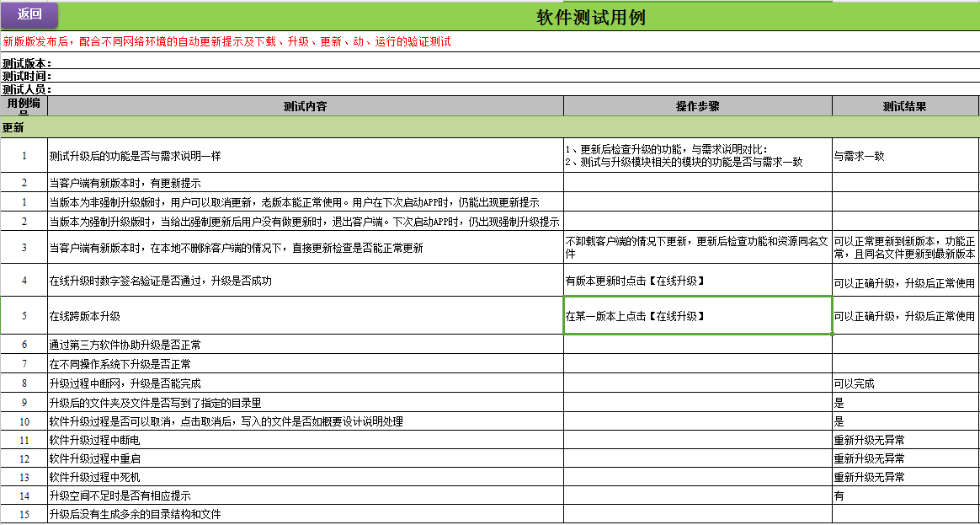Select result cell 可以完成
Screen dimensions: 980x525
click(x=904, y=383)
